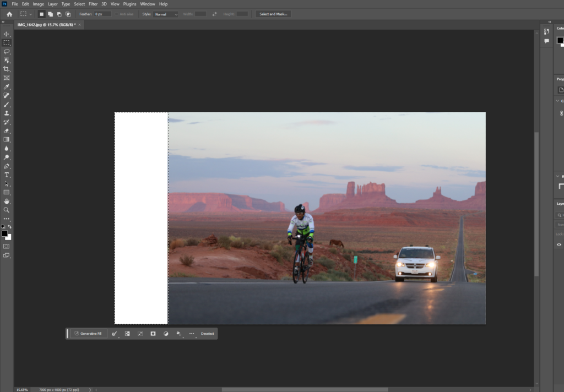This screenshot has height=392, width=564.
Task: Switch to Subtract from Selection mode
Action: pos(59,14)
